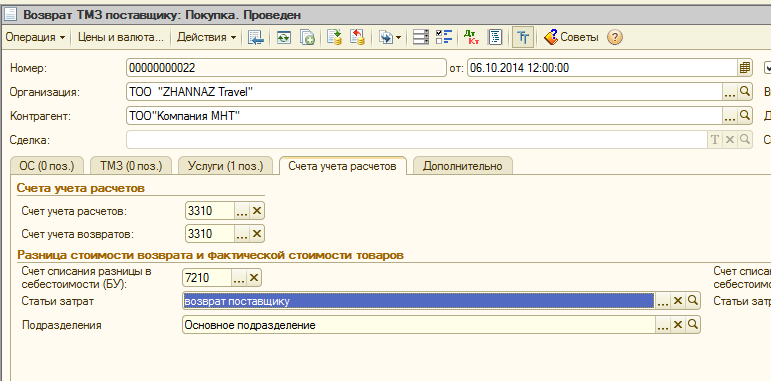This screenshot has width=771, height=381.
Task: Clear the Сделка field with X
Action: click(730, 140)
